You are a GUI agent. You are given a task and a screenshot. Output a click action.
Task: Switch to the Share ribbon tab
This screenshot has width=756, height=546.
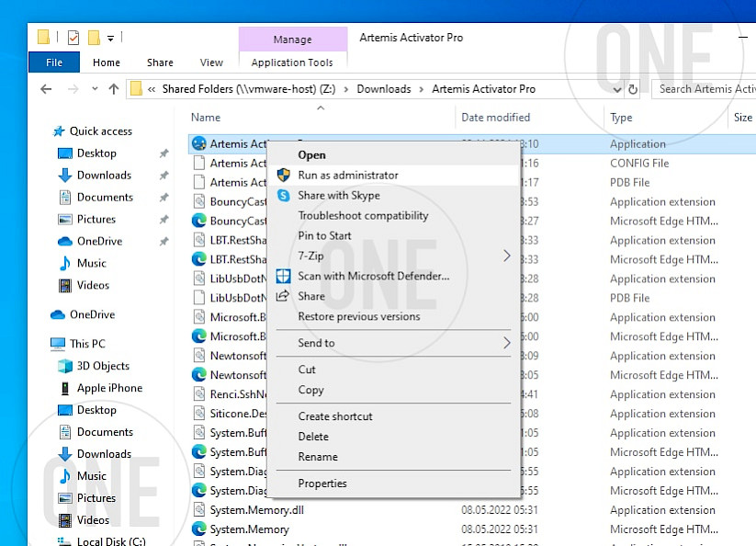(x=160, y=63)
